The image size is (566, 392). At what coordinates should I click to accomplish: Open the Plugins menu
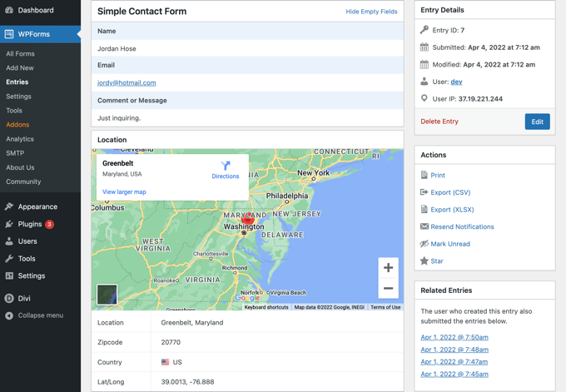tap(30, 224)
